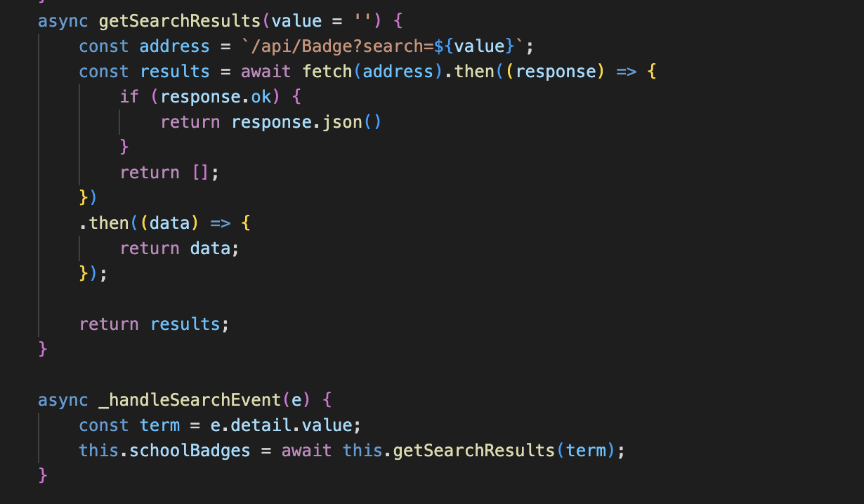Click the address constant declaration name
The height and width of the screenshot is (504, 864).
click(x=174, y=46)
